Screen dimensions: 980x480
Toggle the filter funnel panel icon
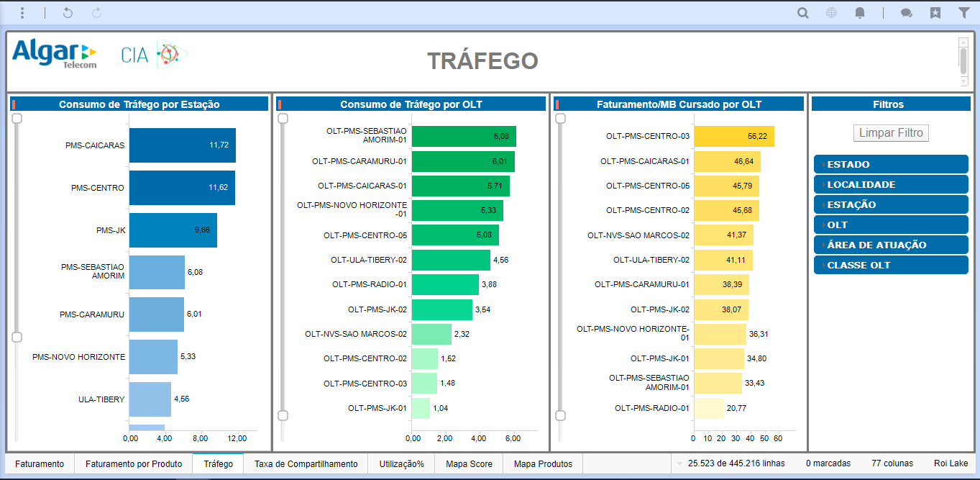pos(963,13)
